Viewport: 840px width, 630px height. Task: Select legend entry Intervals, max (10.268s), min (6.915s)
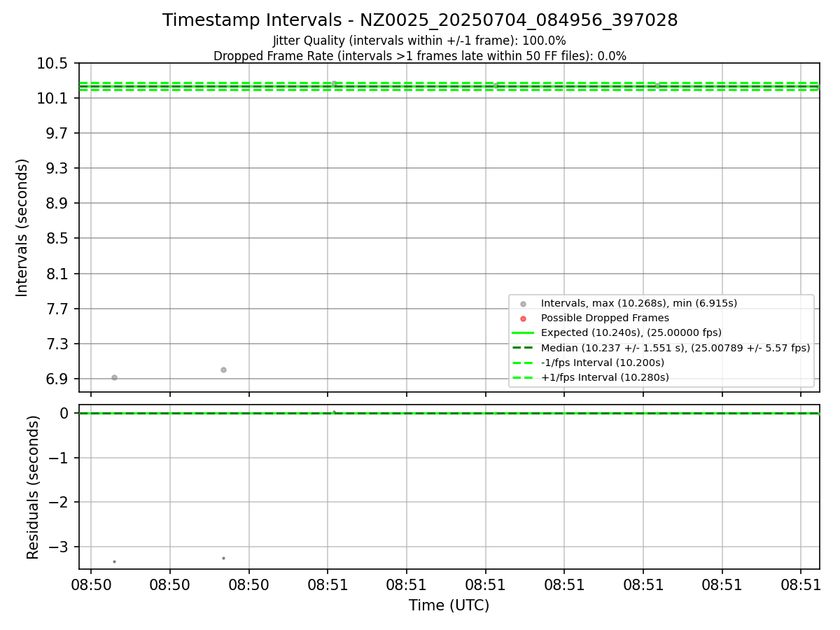(x=639, y=303)
